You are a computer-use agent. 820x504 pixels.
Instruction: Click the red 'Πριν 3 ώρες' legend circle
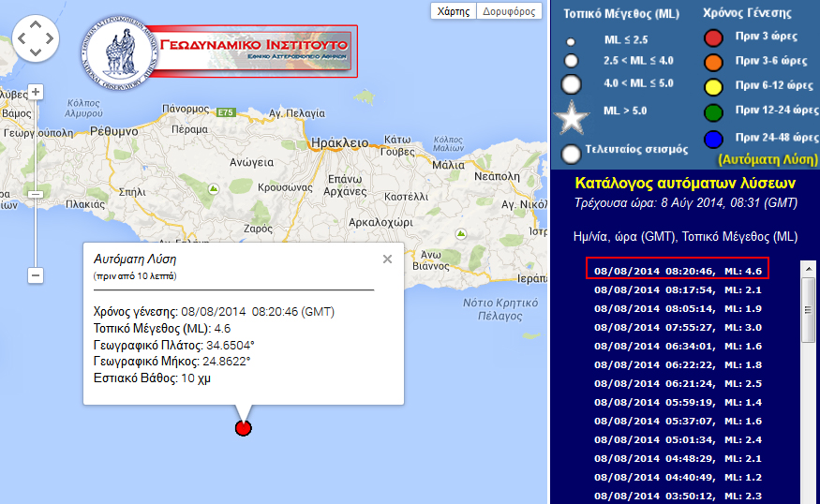point(713,37)
